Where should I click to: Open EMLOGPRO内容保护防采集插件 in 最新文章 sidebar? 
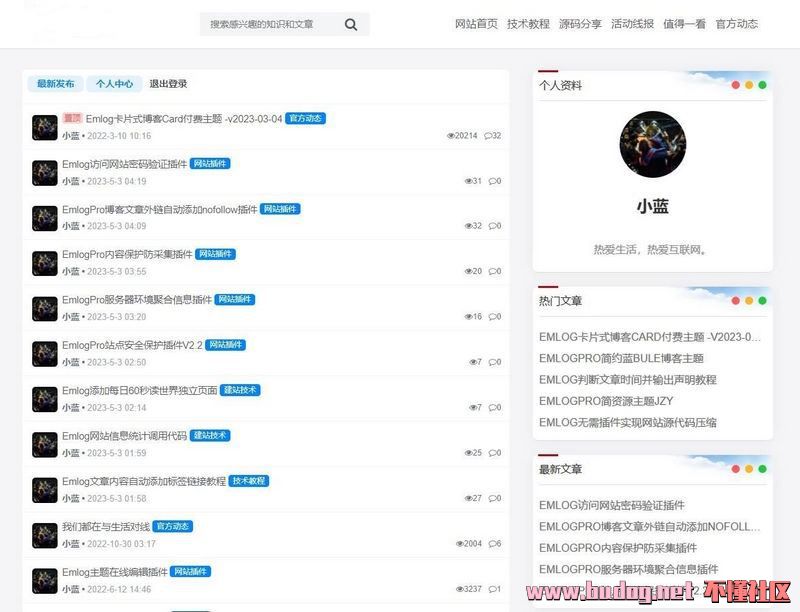click(618, 548)
